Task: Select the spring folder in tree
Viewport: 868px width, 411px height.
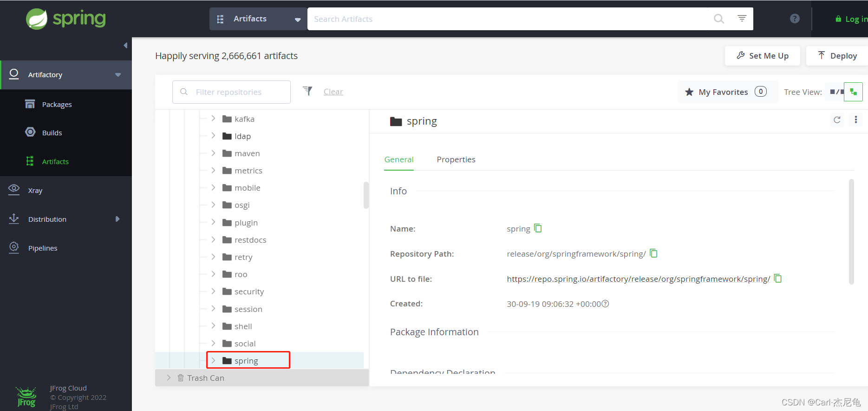Action: click(x=240, y=361)
